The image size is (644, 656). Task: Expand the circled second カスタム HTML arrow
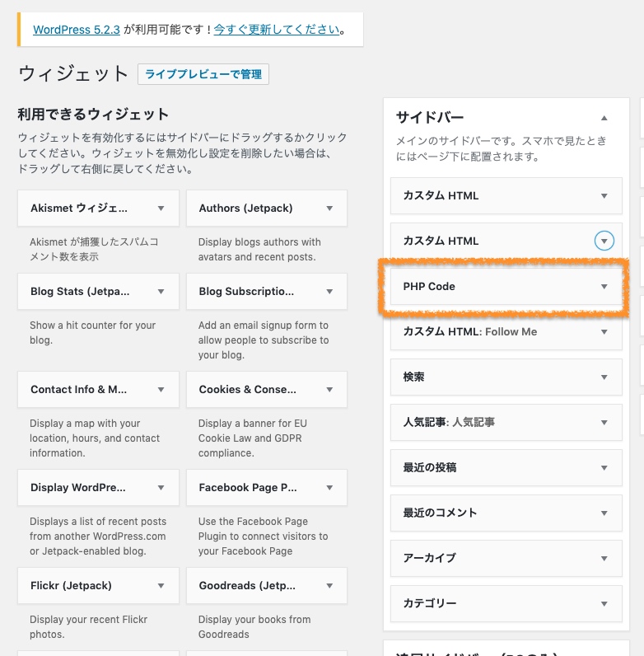tap(604, 241)
